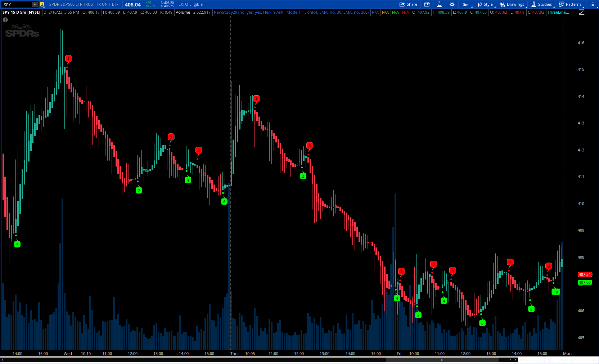Click the orange 2 badge beside the symbol box
This screenshot has height=364, width=599.
[42, 4]
